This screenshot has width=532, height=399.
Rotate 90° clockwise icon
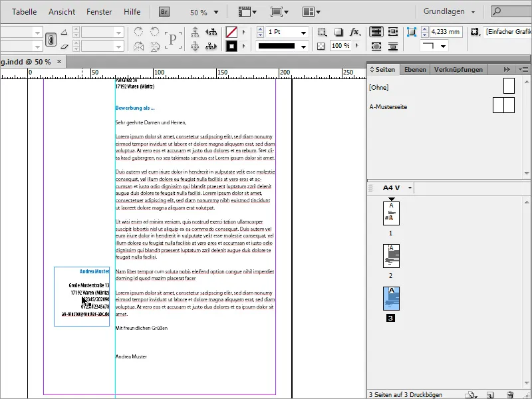point(138,32)
